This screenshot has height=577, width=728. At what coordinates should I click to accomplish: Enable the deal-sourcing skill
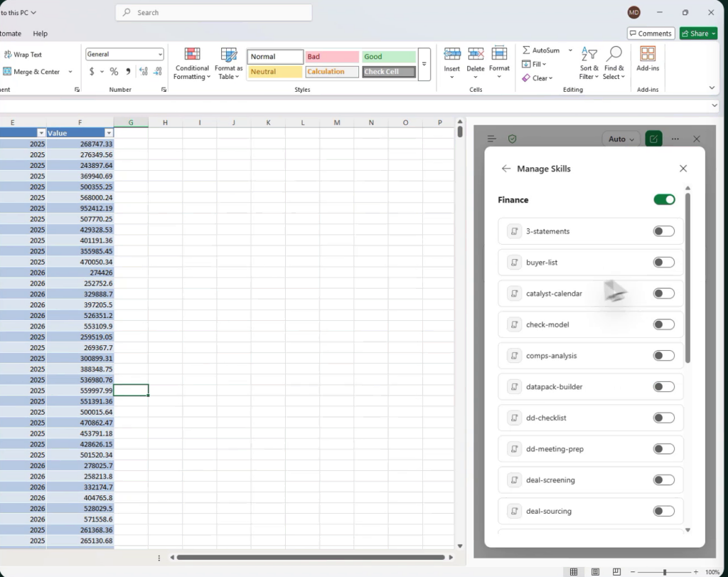tap(664, 512)
